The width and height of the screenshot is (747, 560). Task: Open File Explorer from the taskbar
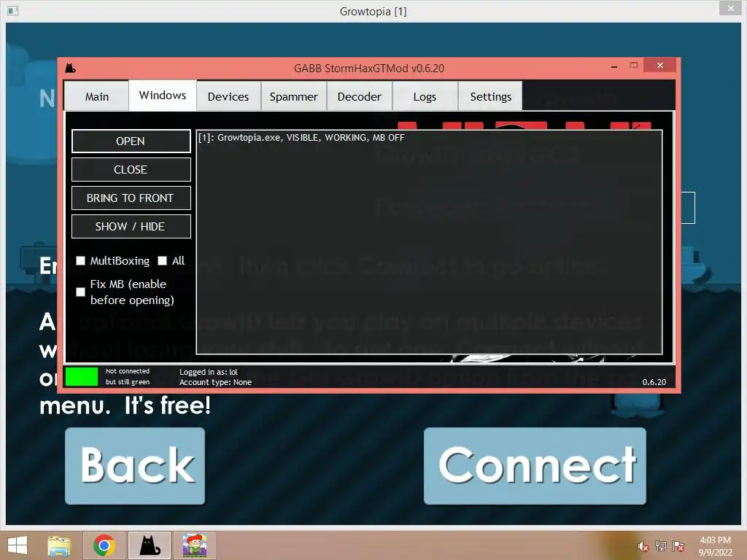[x=59, y=545]
